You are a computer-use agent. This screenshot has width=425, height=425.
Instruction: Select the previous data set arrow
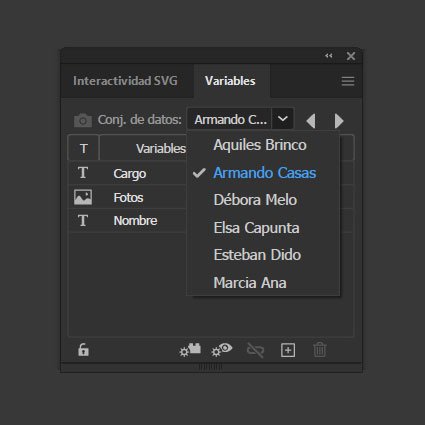(311, 121)
